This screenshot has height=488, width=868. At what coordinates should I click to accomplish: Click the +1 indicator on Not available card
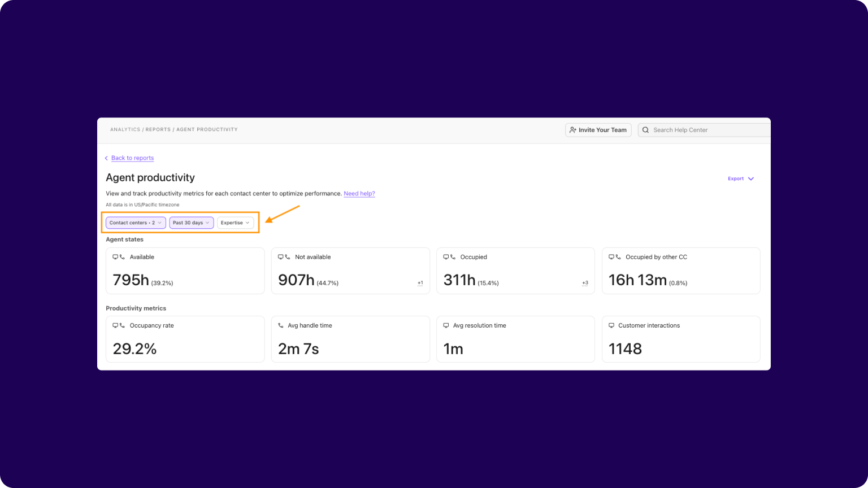(420, 283)
